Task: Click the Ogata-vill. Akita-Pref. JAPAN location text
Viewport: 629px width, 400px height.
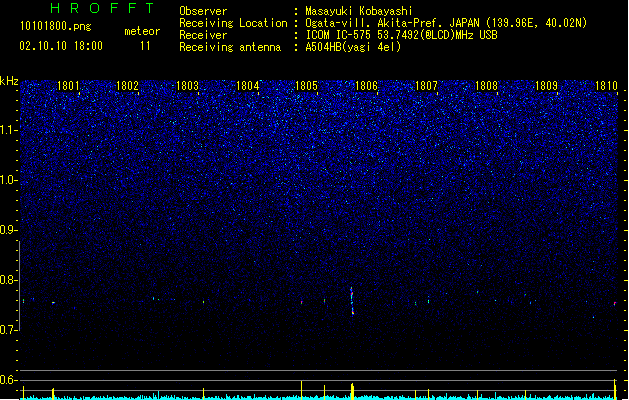Action: [446, 23]
